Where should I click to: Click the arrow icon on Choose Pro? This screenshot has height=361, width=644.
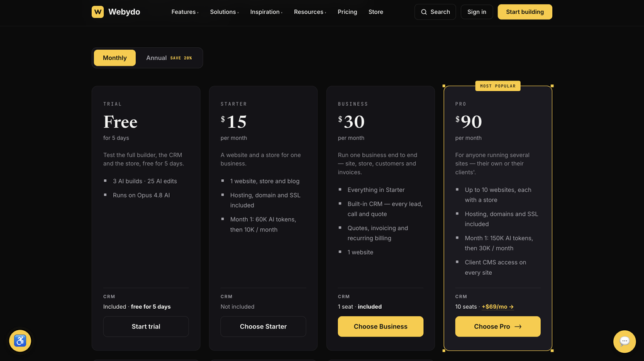click(x=518, y=326)
